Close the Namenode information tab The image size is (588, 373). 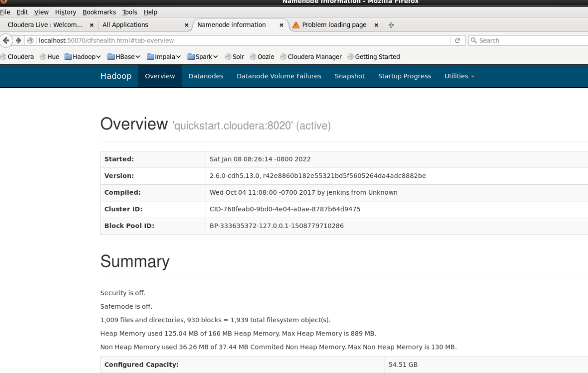click(281, 25)
